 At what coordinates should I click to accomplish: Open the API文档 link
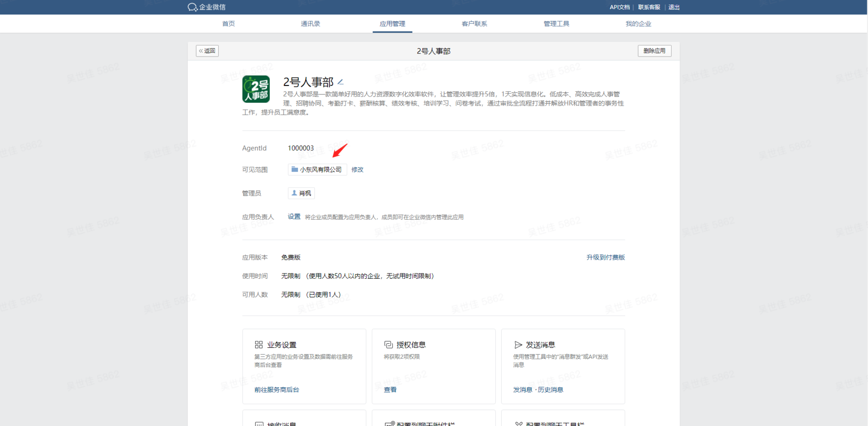(x=619, y=7)
